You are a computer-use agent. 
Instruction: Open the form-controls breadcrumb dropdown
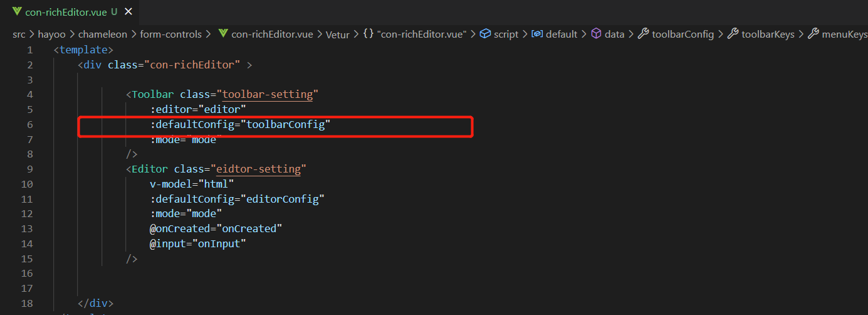(x=171, y=34)
